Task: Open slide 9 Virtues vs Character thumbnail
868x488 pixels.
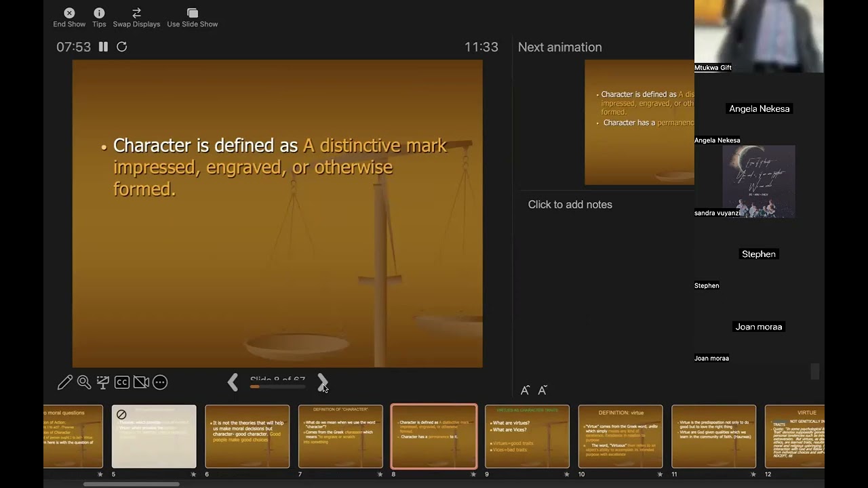Action: coord(528,436)
